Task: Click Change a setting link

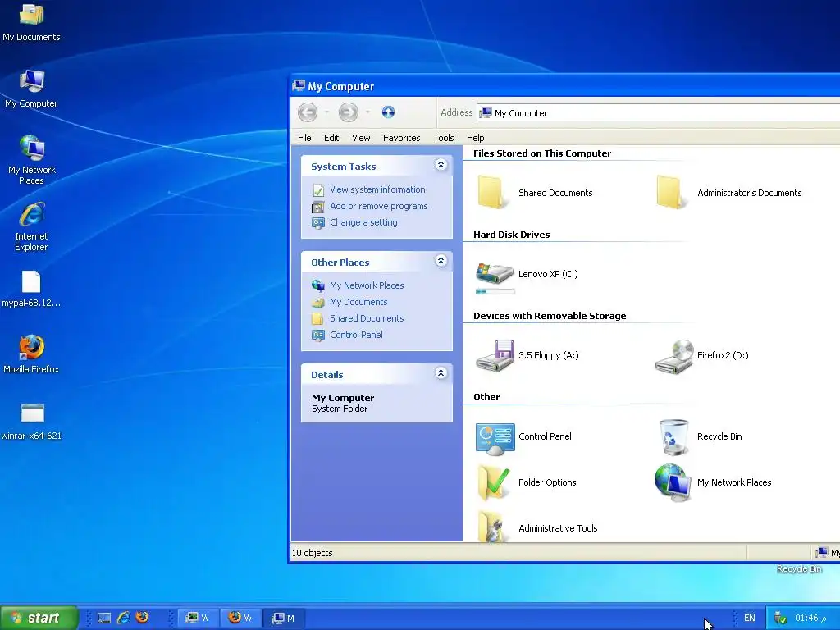Action: point(363,222)
